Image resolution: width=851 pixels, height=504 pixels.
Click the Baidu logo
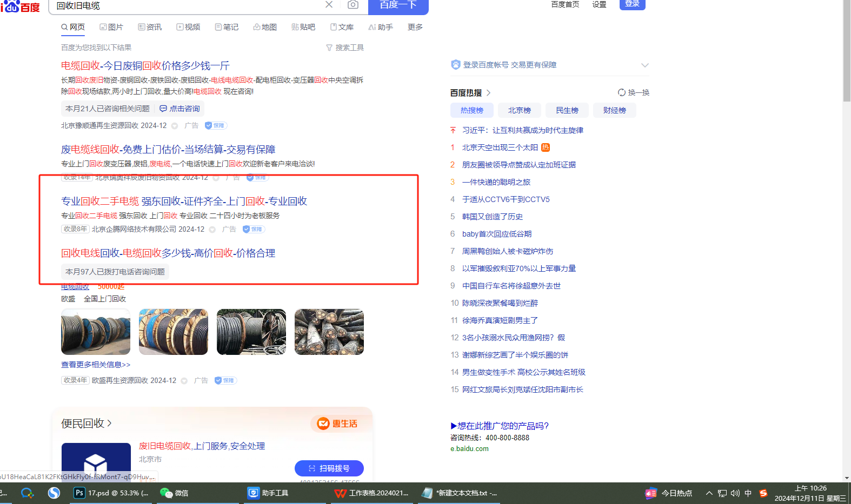point(21,6)
